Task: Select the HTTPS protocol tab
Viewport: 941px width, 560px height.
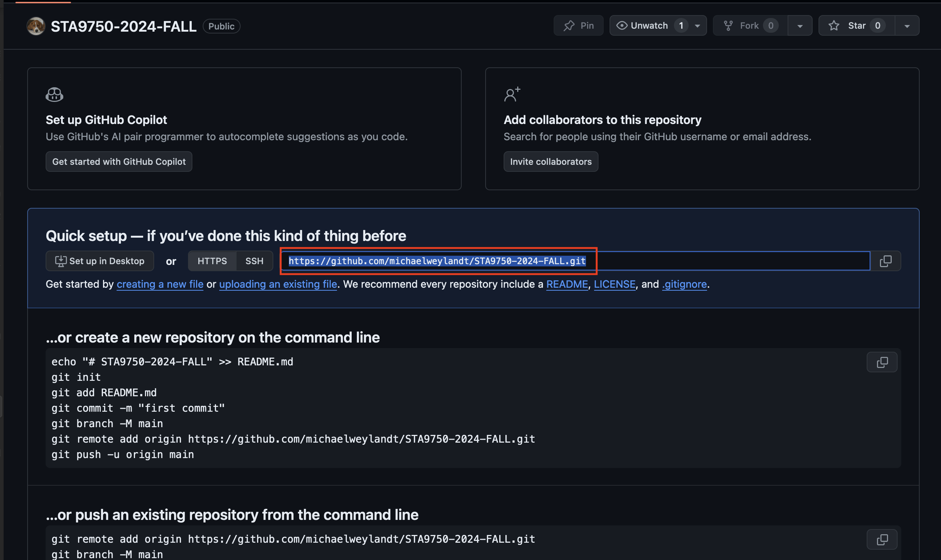Action: (212, 261)
